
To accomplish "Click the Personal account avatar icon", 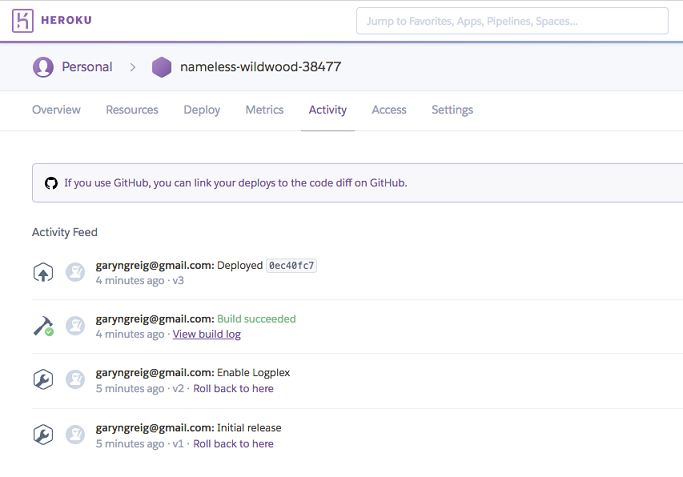I will (43, 67).
